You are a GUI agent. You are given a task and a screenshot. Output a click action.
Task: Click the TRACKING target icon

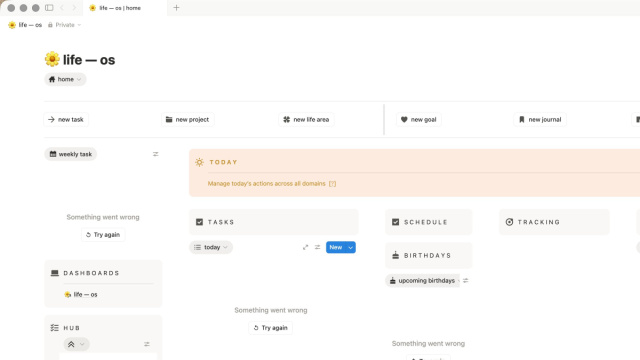click(x=509, y=222)
